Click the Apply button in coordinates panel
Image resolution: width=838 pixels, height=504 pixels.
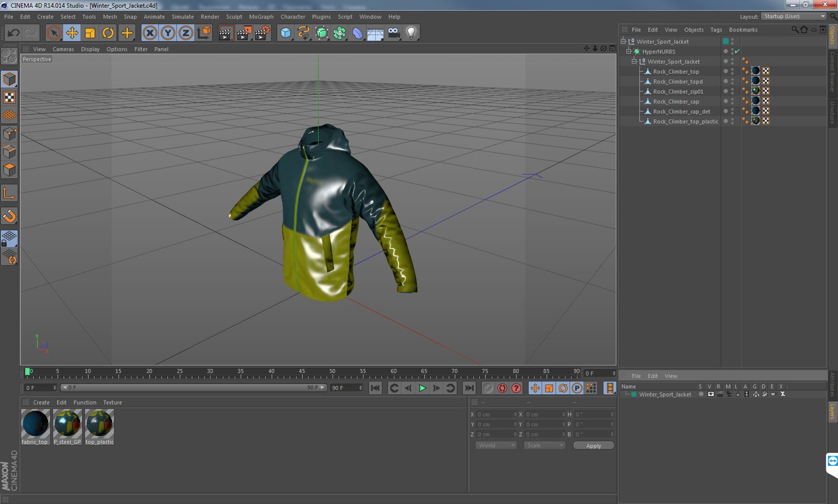pyautogui.click(x=594, y=446)
